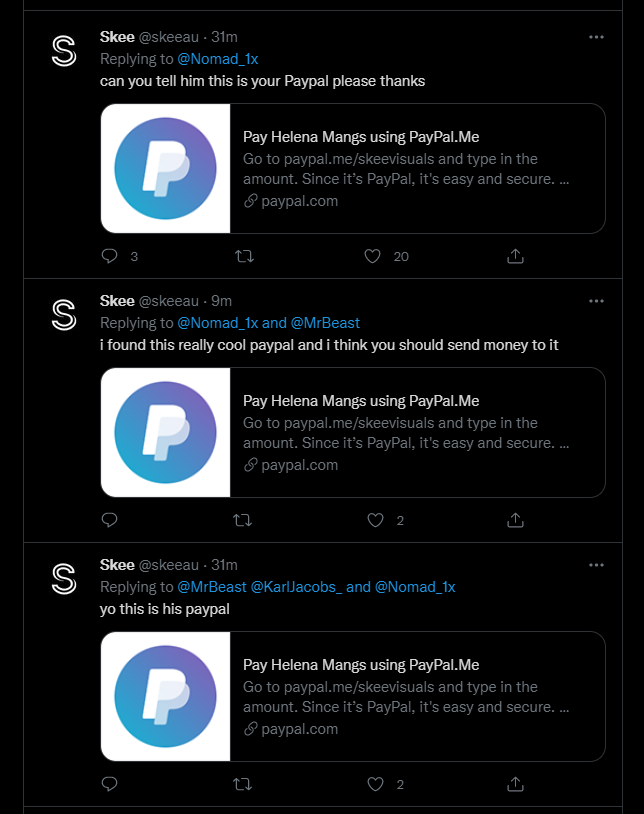644x814 pixels.
Task: Open more options on the last tweet
Action: coord(596,565)
